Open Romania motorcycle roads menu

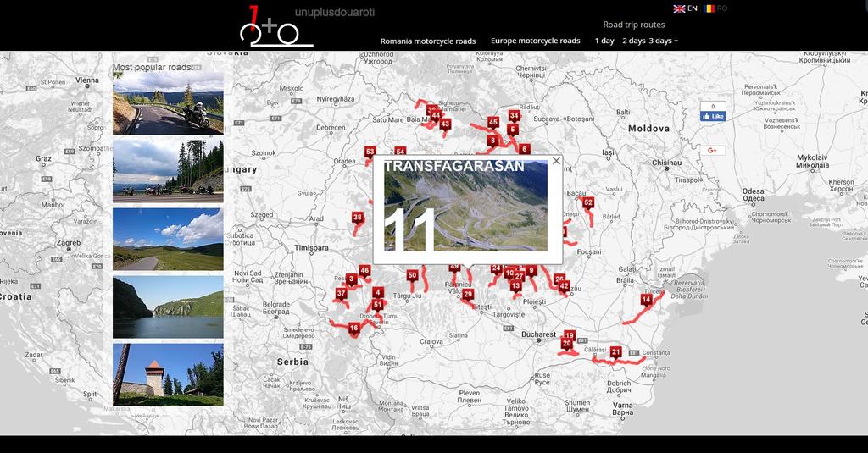[x=428, y=41]
